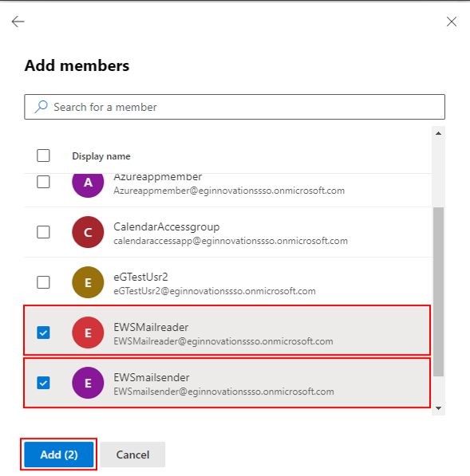Click the member list scrollbar thumb
The width and height of the screenshot is (470, 476).
tap(438, 292)
